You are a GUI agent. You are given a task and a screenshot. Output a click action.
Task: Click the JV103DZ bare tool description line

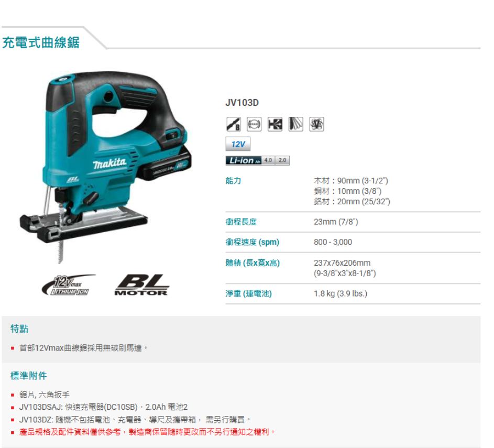135,420
